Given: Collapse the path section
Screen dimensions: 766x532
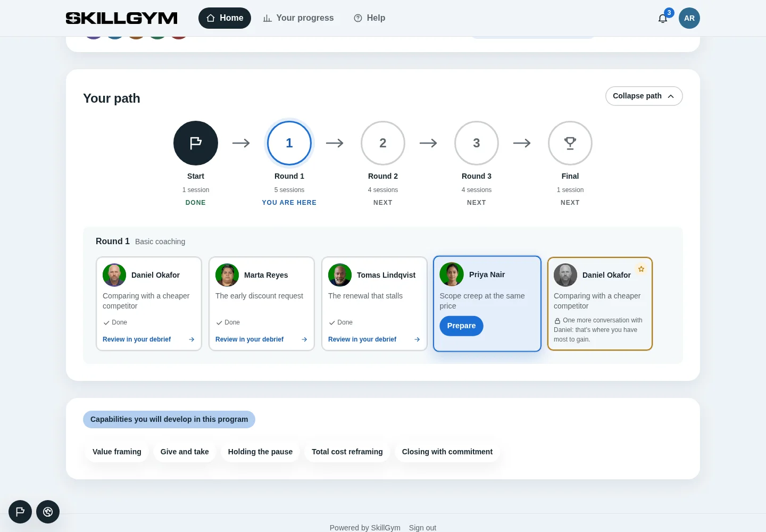Looking at the screenshot, I should pos(644,96).
